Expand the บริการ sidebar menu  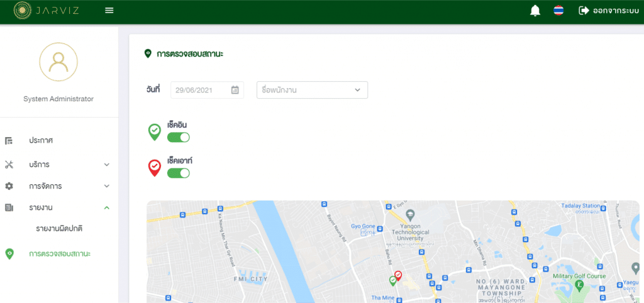[58, 165]
